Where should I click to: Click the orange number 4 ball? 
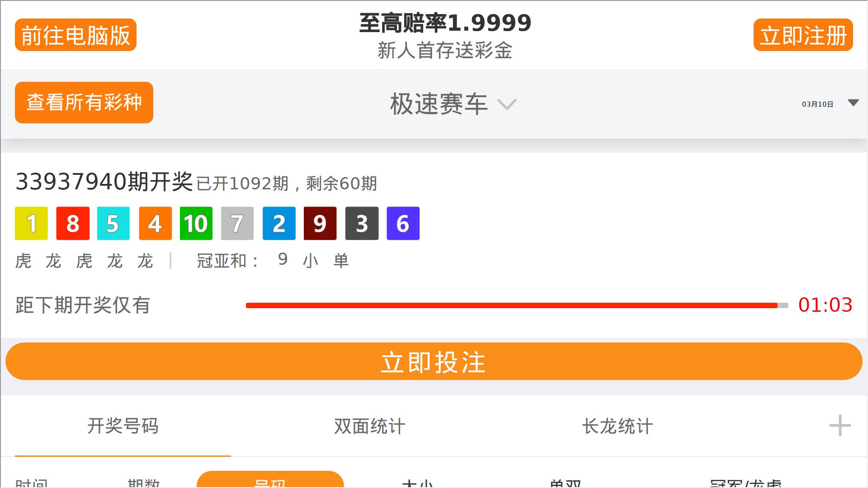155,223
